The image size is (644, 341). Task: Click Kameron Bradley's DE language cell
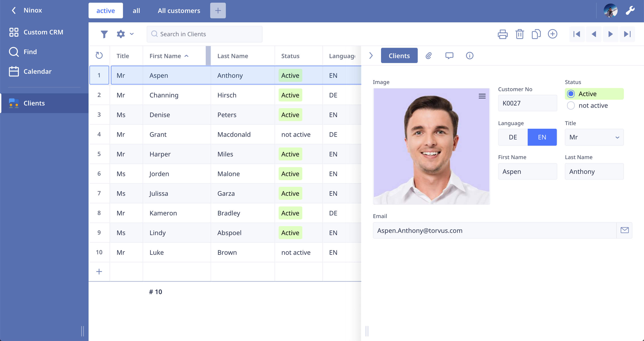pos(342,213)
